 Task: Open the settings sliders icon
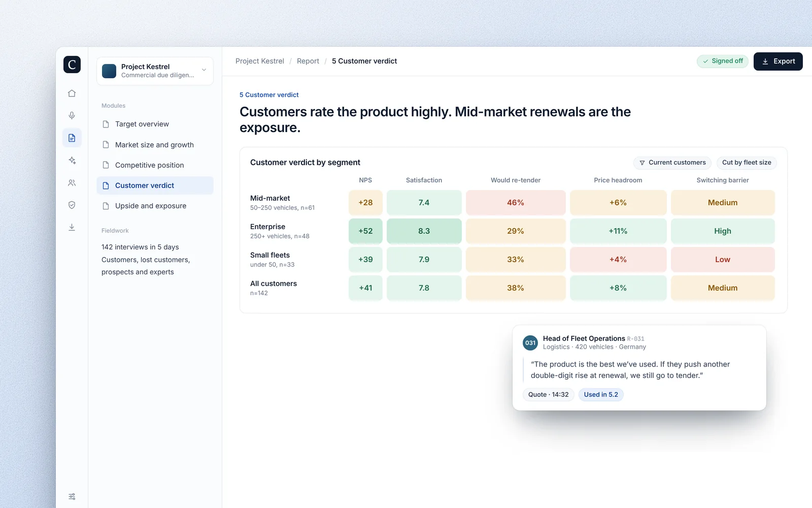tap(72, 496)
